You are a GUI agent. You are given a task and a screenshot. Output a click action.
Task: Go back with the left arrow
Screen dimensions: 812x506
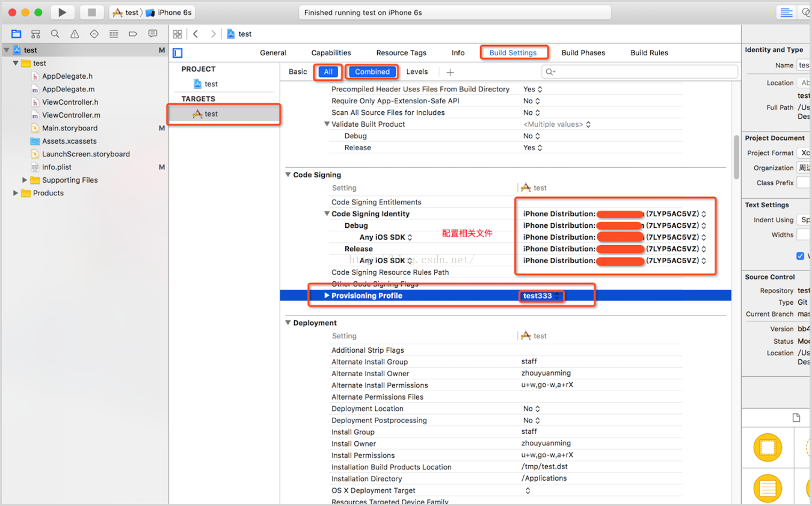click(195, 34)
